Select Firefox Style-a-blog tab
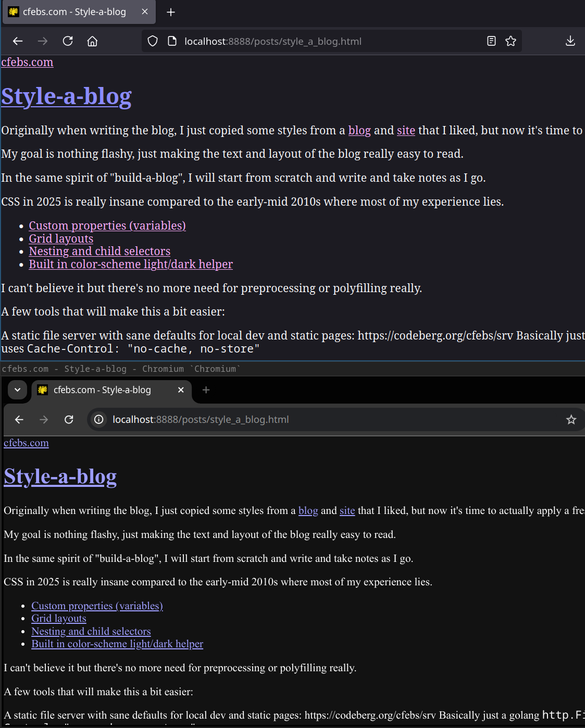The image size is (585, 728). click(x=74, y=12)
